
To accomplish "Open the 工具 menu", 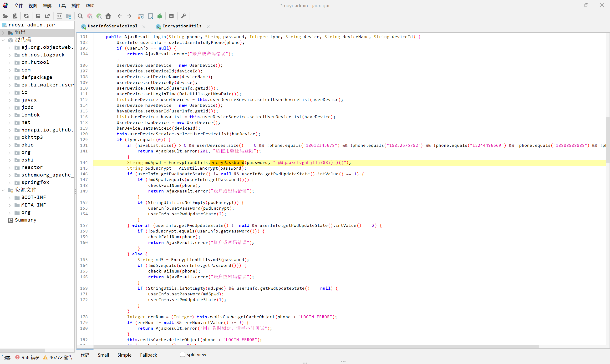I will point(61,5).
